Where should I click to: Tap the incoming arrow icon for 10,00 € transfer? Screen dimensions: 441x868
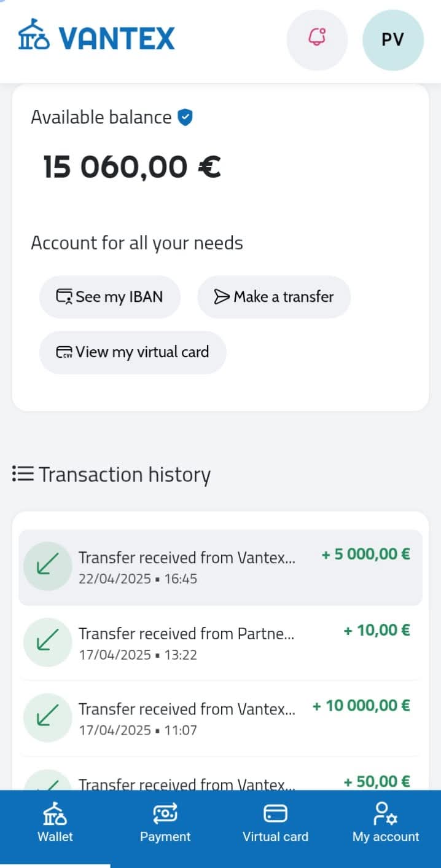click(47, 642)
